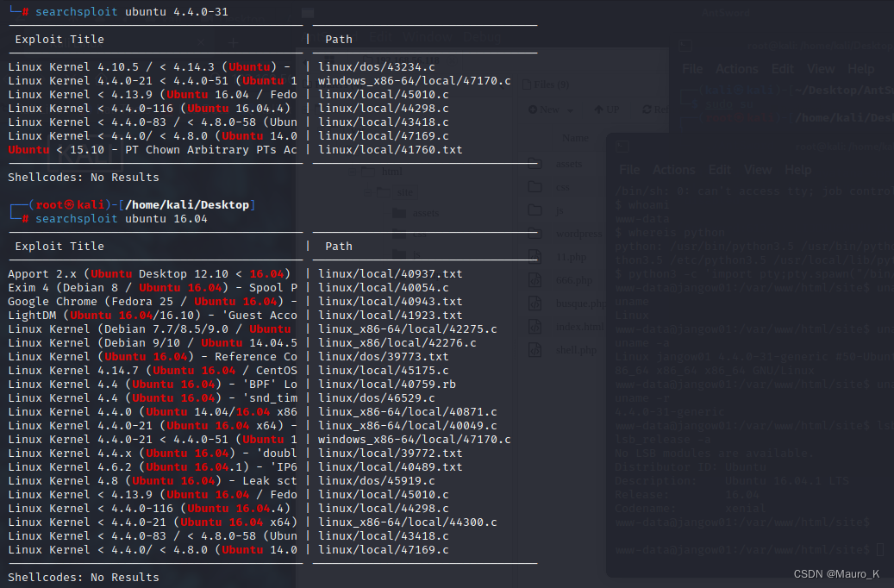Image resolution: width=894 pixels, height=588 pixels.
Task: Click the 666.php file icon in AntSword
Action: point(535,280)
